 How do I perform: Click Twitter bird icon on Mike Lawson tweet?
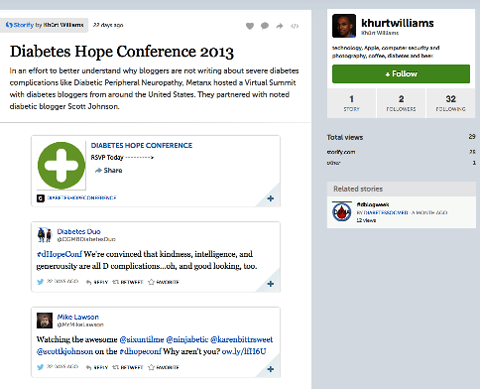pyautogui.click(x=40, y=367)
